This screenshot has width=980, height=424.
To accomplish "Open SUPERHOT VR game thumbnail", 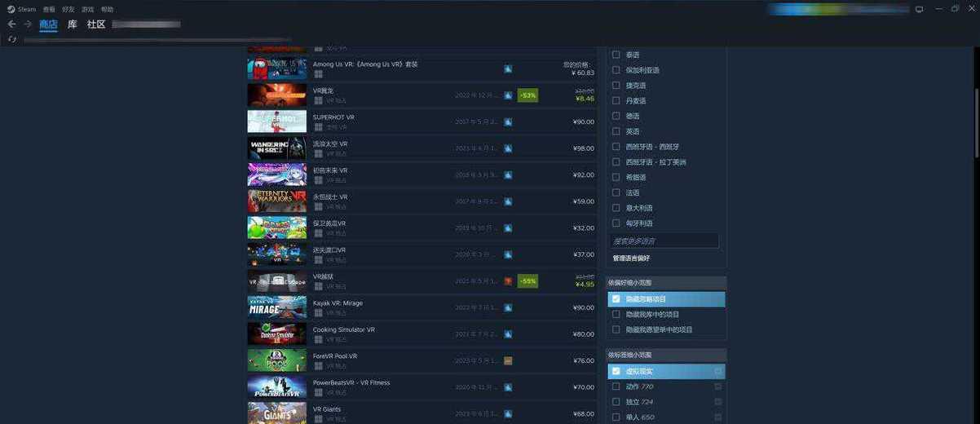I will coord(277,121).
